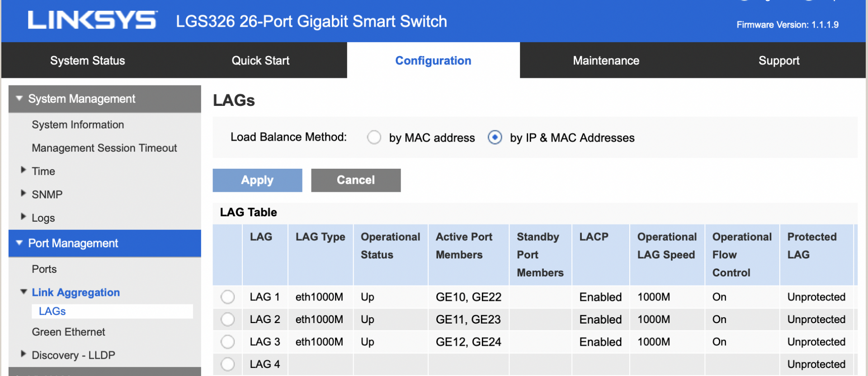Open Management Session Timeout page
The width and height of the screenshot is (868, 376).
point(104,148)
